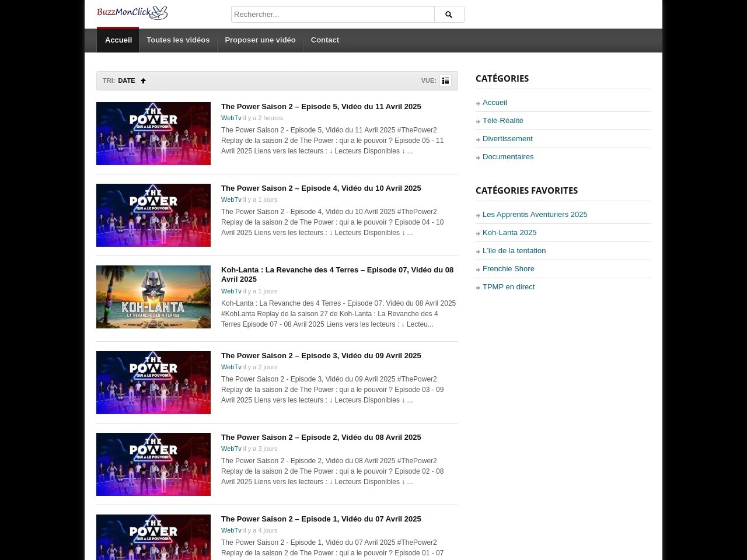Open The Power Episode 1 thumbnail
747x560 pixels.
coord(153,537)
